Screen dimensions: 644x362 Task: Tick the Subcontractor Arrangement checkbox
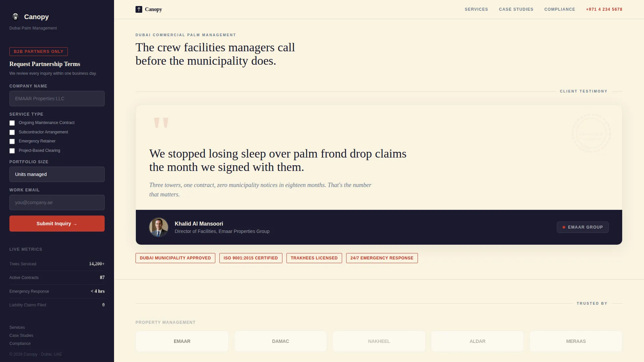pyautogui.click(x=12, y=132)
